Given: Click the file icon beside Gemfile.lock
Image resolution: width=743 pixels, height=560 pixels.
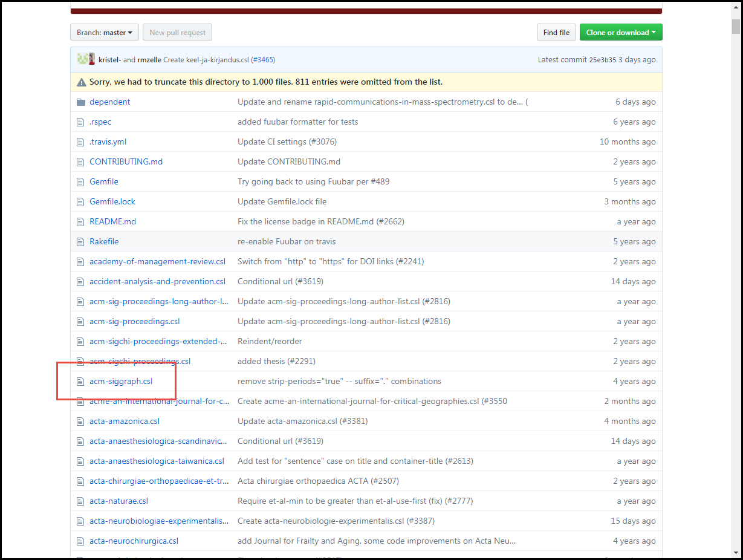Looking at the screenshot, I should (80, 201).
